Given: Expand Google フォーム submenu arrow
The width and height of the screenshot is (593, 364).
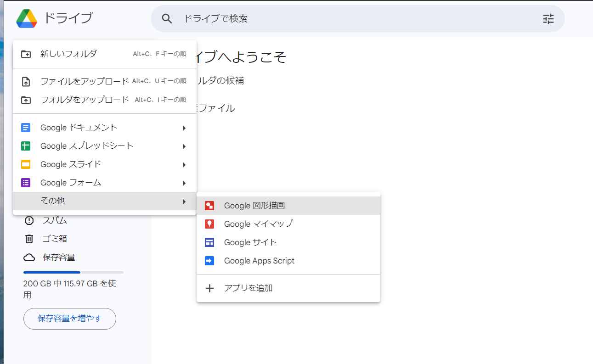Looking at the screenshot, I should (184, 183).
